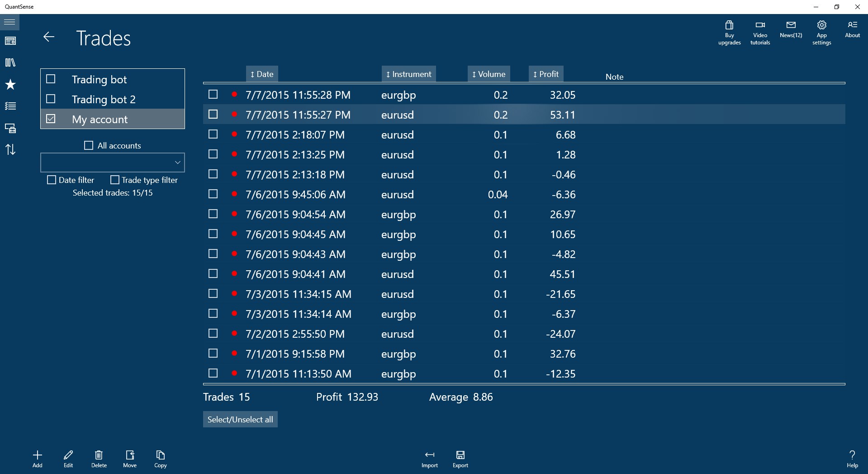The width and height of the screenshot is (868, 474).
Task: Open the favorites star in the sidebar
Action: point(9,85)
